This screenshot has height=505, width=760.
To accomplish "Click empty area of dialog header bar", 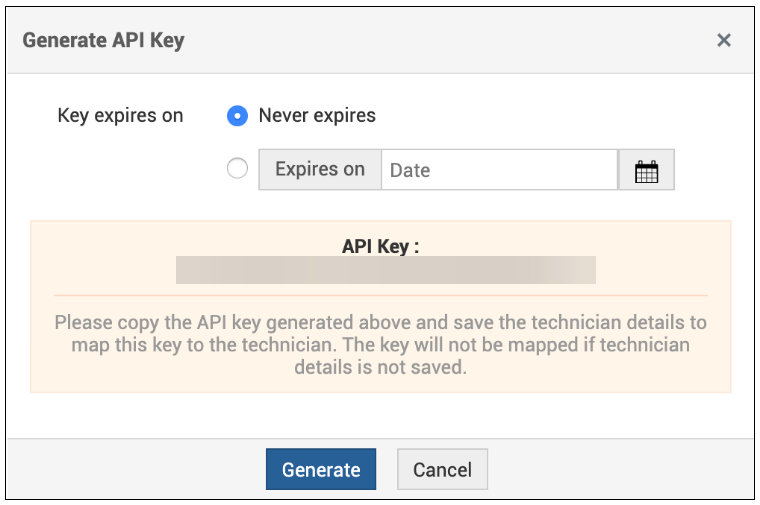I will coord(450,41).
